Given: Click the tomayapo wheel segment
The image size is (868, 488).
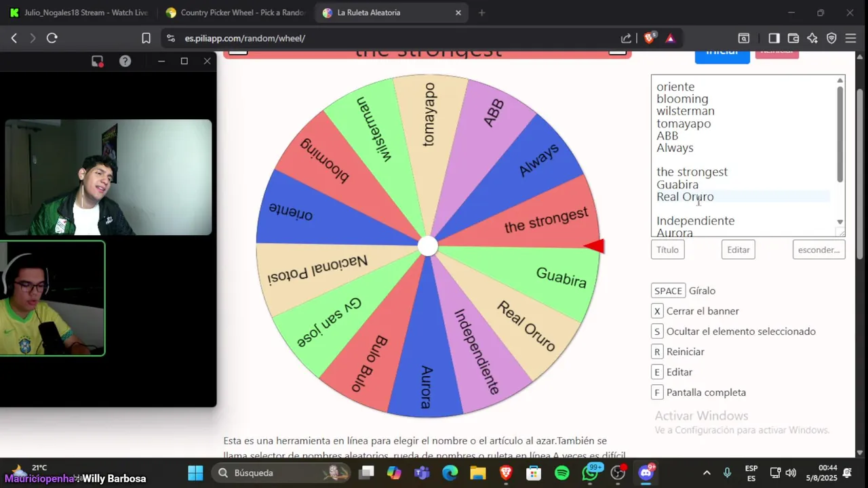Looking at the screenshot, I should click(429, 114).
